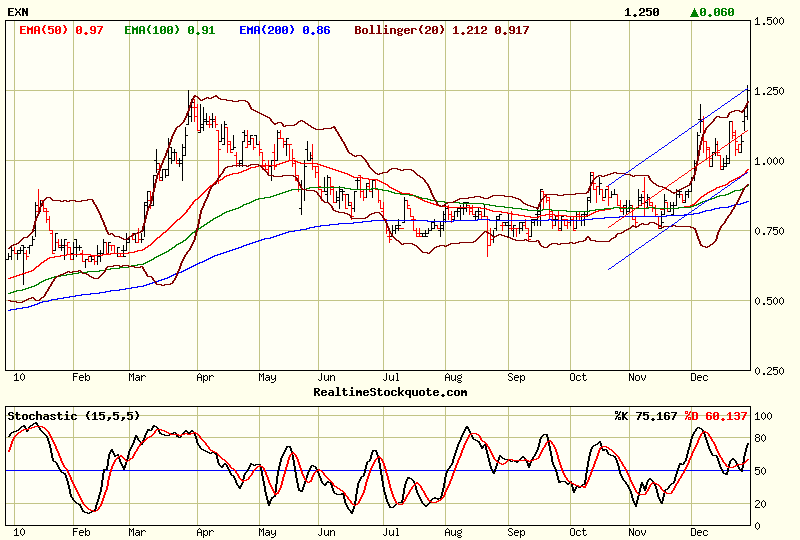Click the 0.250 price axis label

click(769, 371)
